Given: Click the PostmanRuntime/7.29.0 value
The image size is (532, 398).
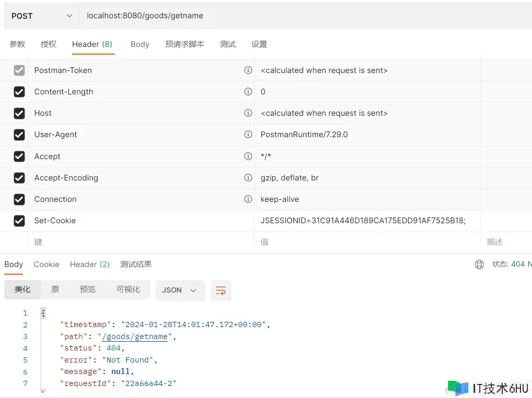Looking at the screenshot, I should point(304,135).
